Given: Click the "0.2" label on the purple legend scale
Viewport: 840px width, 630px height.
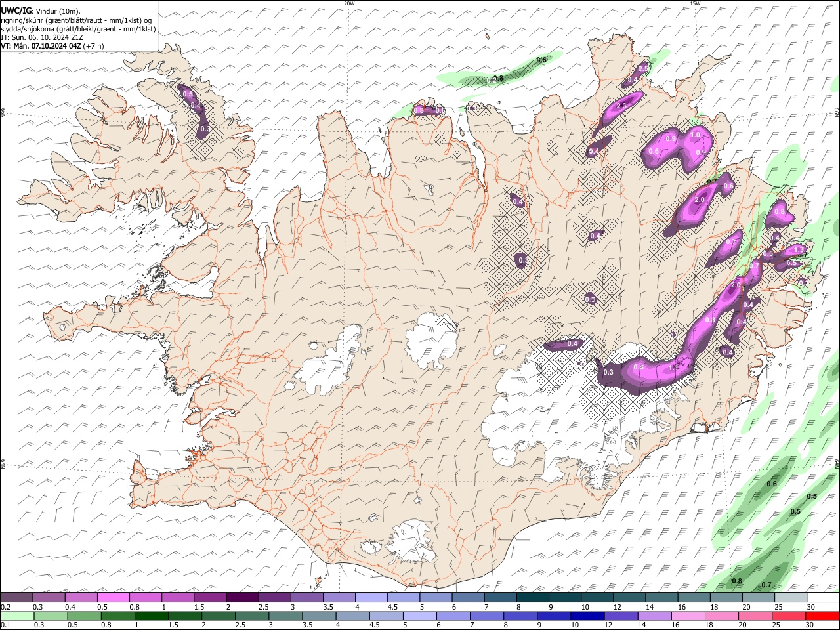Looking at the screenshot, I should (6, 607).
